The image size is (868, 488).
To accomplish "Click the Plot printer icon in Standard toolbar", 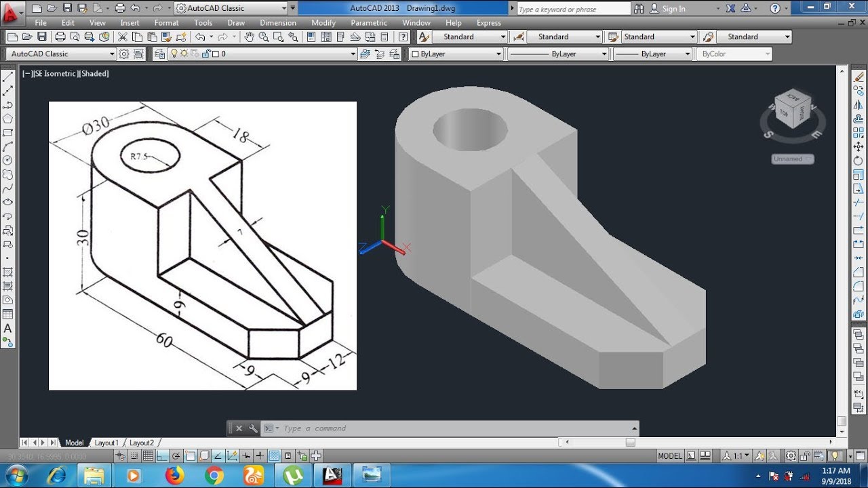I will [60, 37].
